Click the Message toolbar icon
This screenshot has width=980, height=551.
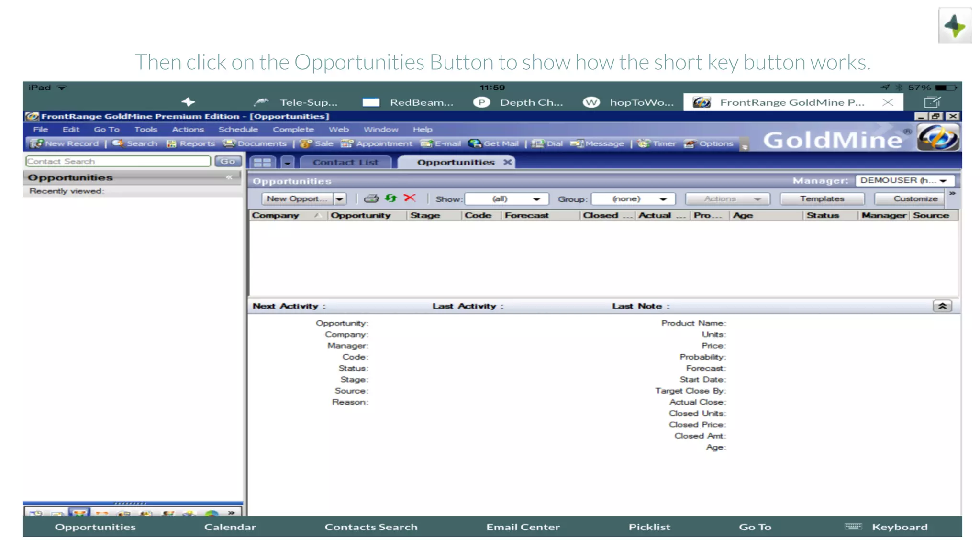click(598, 143)
